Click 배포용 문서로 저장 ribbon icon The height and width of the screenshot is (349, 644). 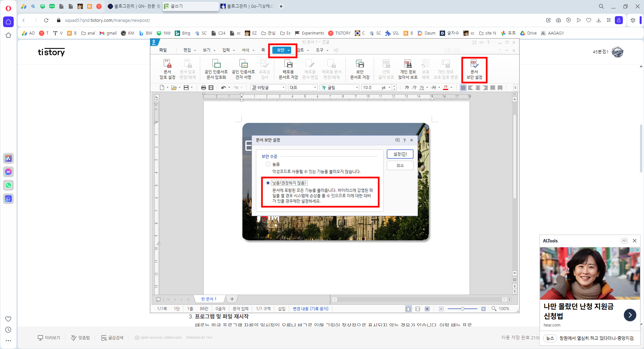click(288, 69)
